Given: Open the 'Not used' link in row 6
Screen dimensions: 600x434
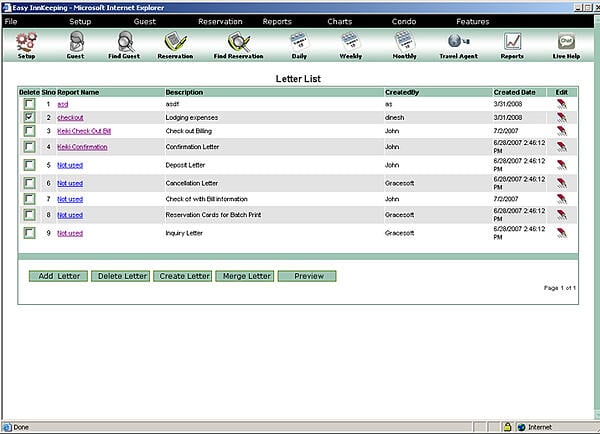Looking at the screenshot, I should click(x=70, y=183).
